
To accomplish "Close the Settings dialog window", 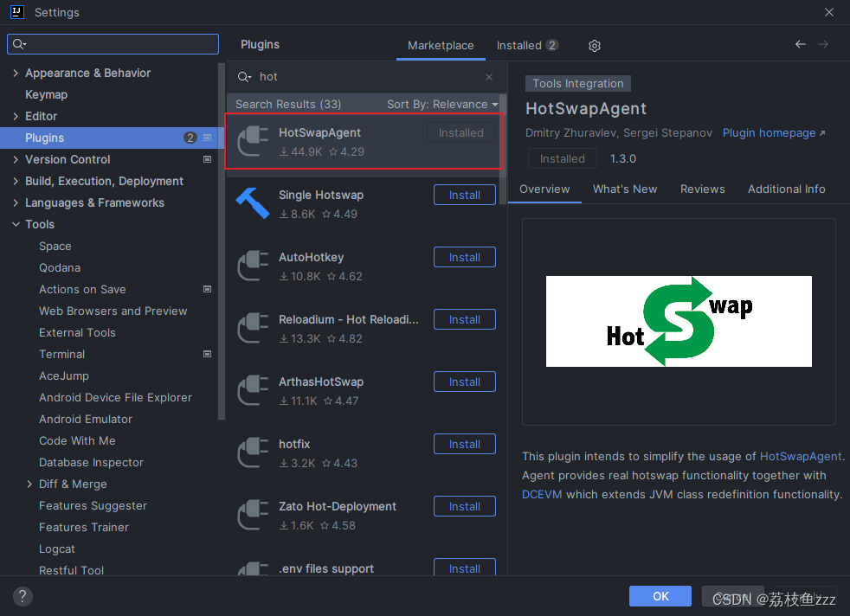I will tap(829, 12).
